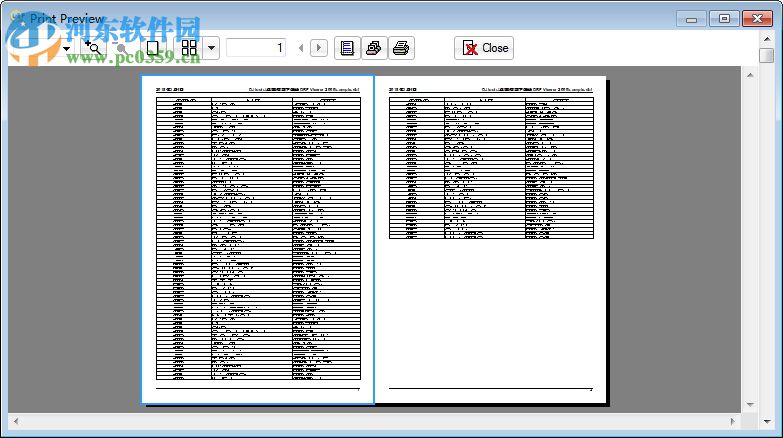Viewport: 783px width, 438px height.
Task: Click the outer window scrollbar down arrow
Action: click(767, 422)
